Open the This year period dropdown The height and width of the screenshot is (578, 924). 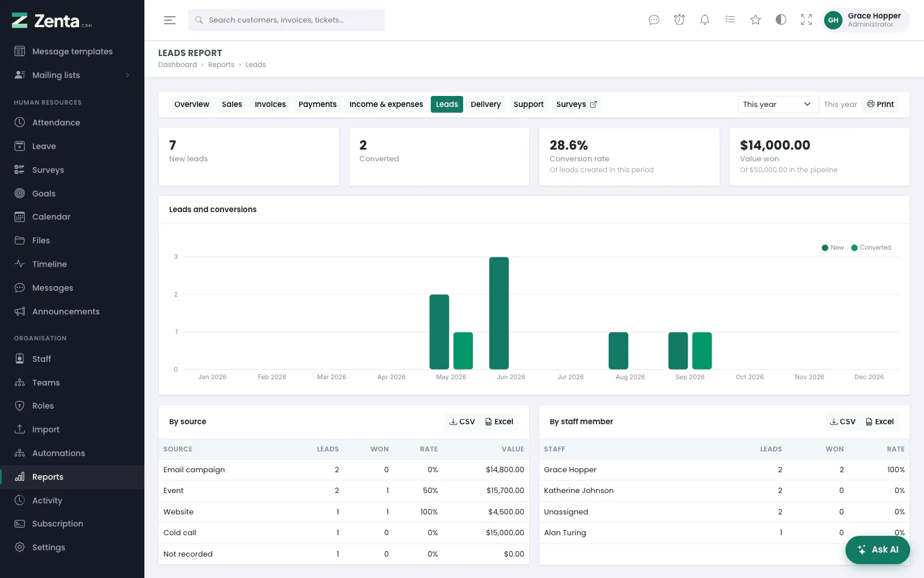pyautogui.click(x=778, y=104)
